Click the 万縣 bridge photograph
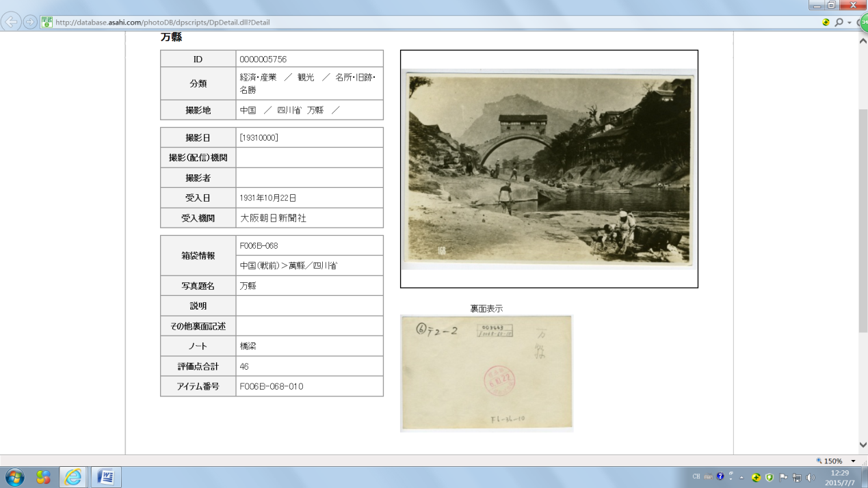The height and width of the screenshot is (488, 868). click(x=549, y=169)
